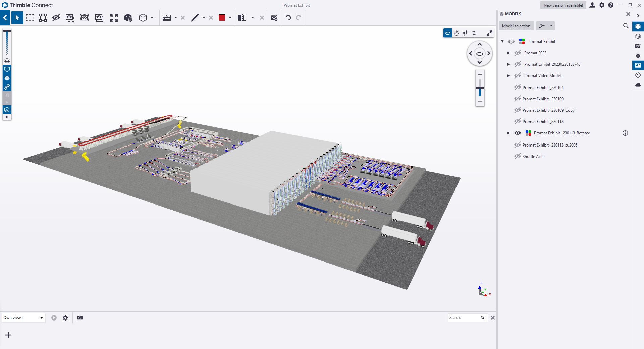644x349 pixels.
Task: Hide the Promat Exhibit _230113_Rotated model
Action: point(518,133)
